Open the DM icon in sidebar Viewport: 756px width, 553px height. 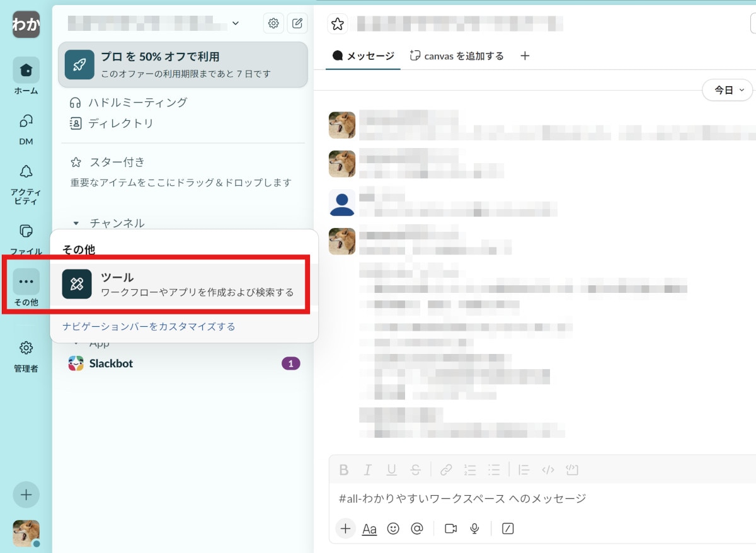tap(26, 122)
